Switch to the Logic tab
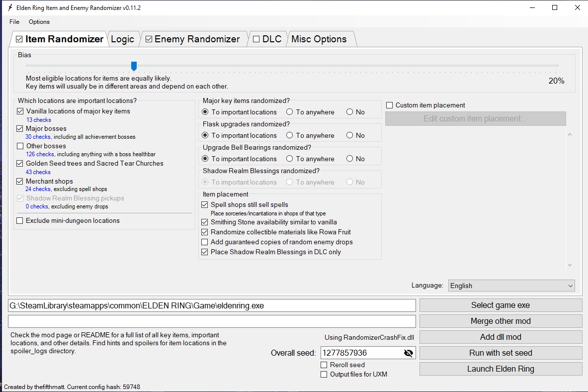This screenshot has height=392, width=588. pyautogui.click(x=123, y=39)
